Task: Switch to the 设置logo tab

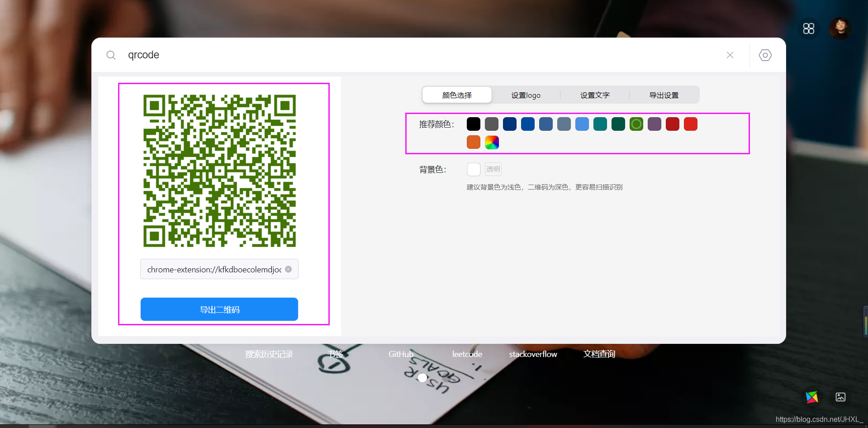Action: click(525, 95)
